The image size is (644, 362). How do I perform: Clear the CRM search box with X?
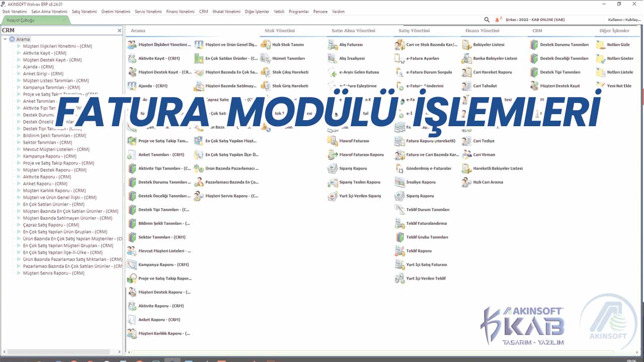119,31
